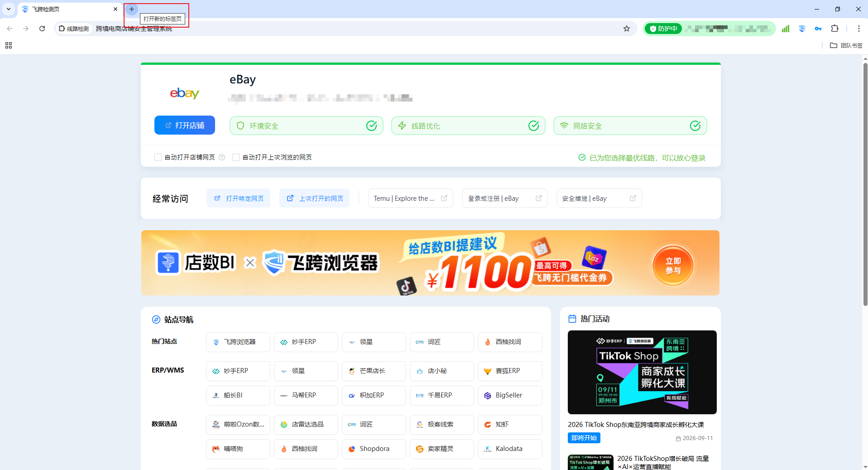Open the BigSeller site link

click(510, 396)
